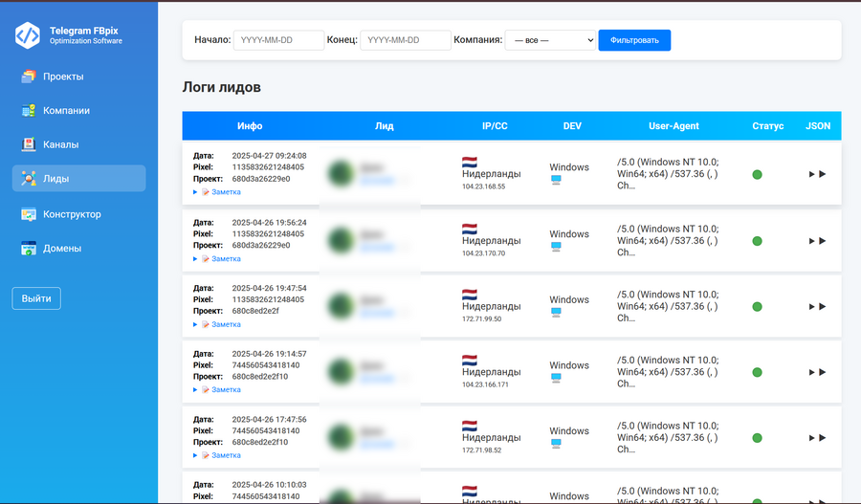The image size is (861, 504).
Task: Click IP address 172.71.99.50
Action: click(x=481, y=319)
